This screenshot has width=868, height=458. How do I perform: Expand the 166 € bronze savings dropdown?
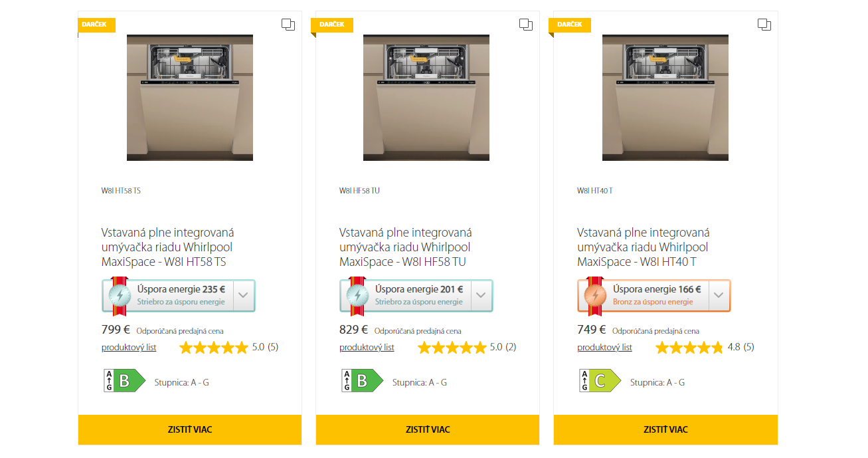tap(719, 296)
